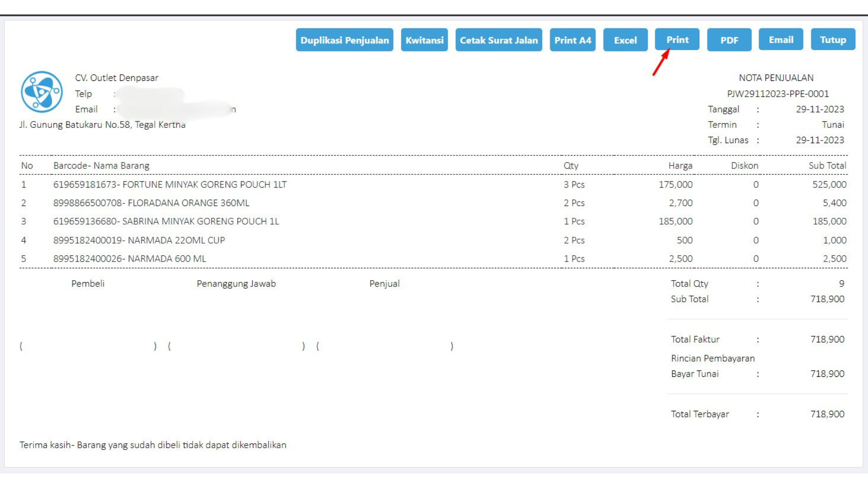Click the Pembeli signature label
Viewport: 868px width, 488px height.
[x=88, y=284]
